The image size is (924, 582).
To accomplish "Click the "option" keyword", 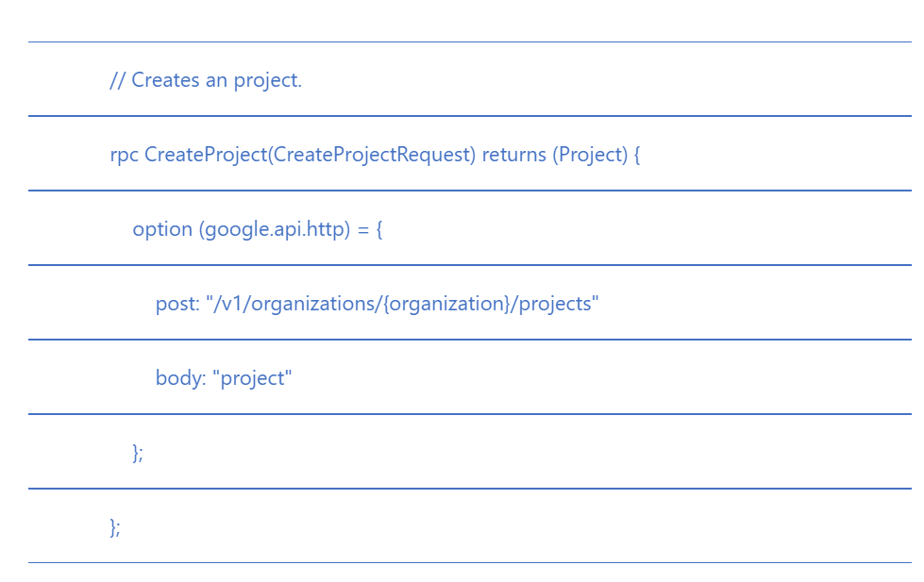I will 162,229.
